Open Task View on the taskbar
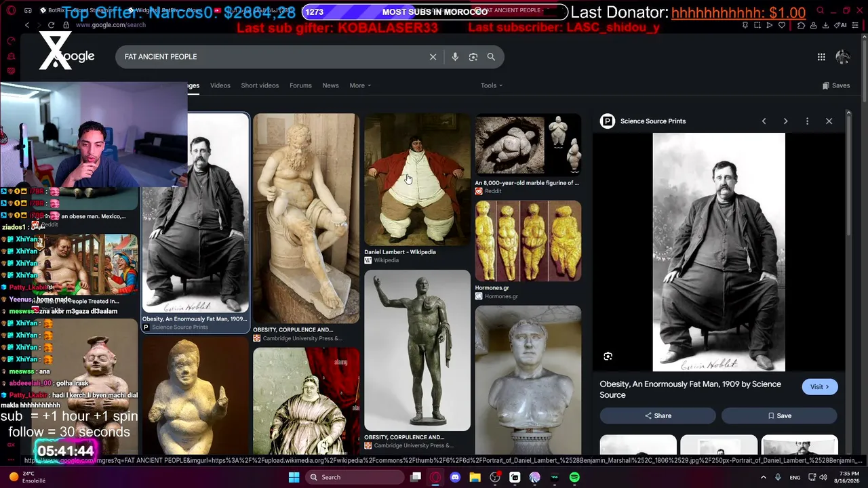 click(x=416, y=477)
